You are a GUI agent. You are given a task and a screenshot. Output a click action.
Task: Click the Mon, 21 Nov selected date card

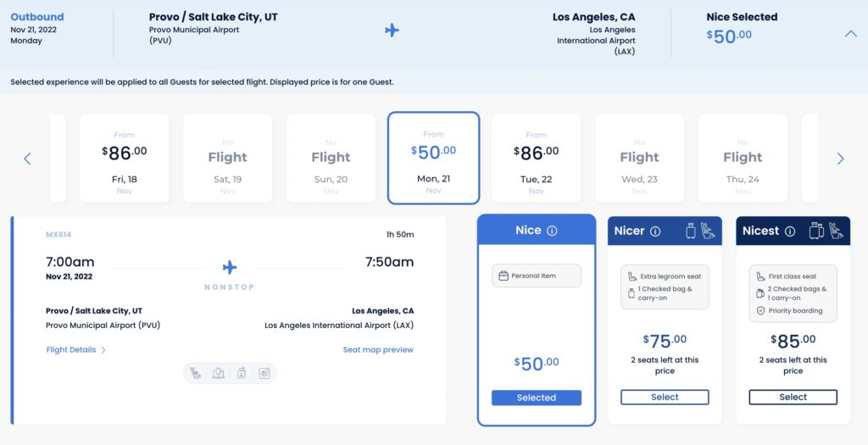click(x=433, y=159)
